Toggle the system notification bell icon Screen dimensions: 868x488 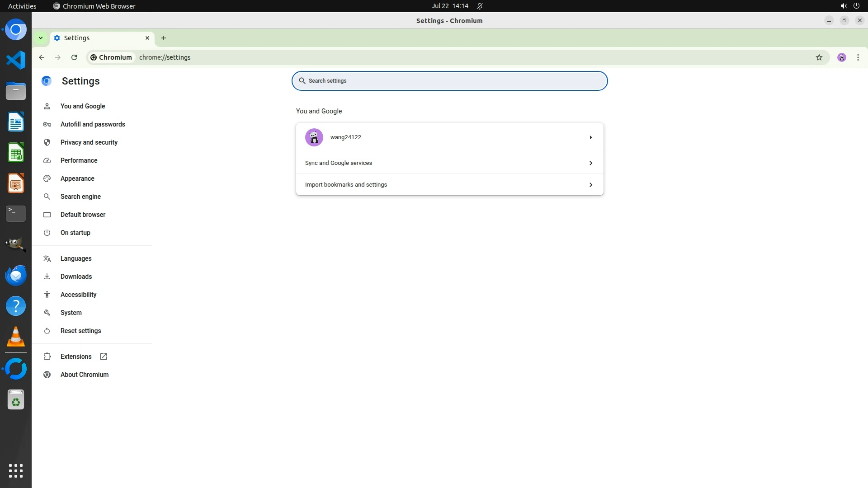click(480, 6)
